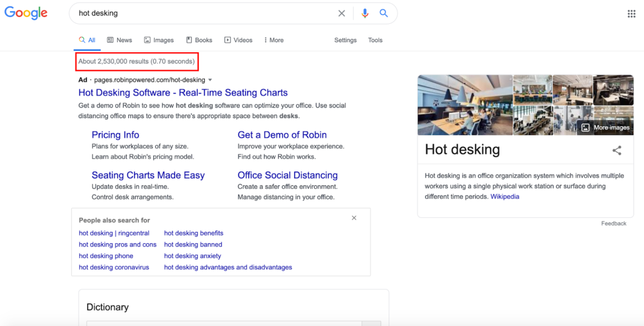Click pages.robinpowered.com/hot-desking ad URL
644x326 pixels.
pos(150,80)
